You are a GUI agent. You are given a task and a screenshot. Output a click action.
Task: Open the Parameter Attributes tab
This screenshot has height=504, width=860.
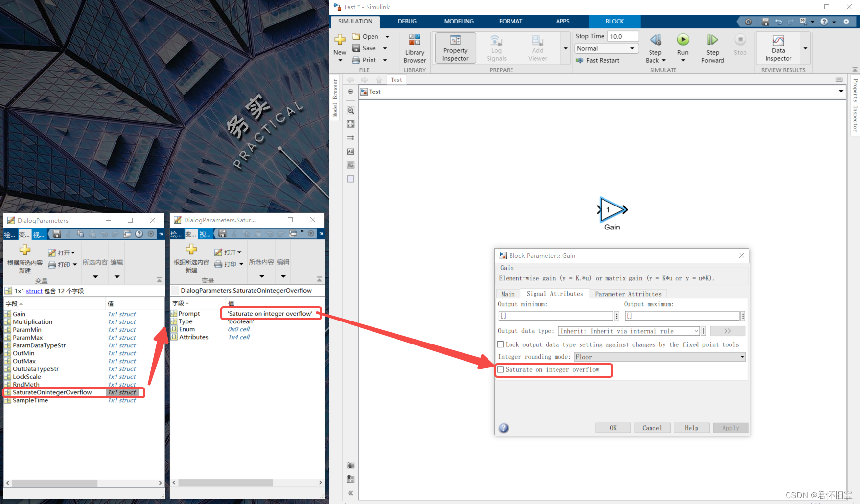click(x=628, y=294)
